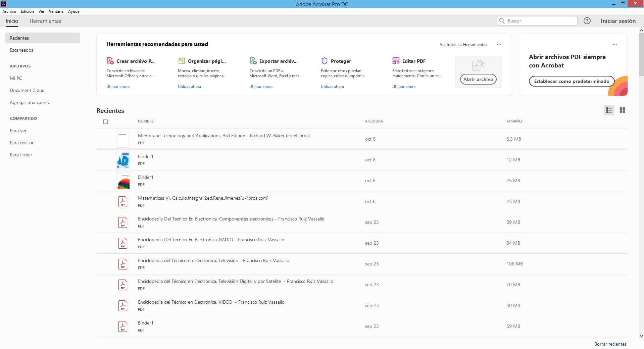Open the Membrane Technology PDF thumbnail
Screen dimensions: 644x349
123,139
